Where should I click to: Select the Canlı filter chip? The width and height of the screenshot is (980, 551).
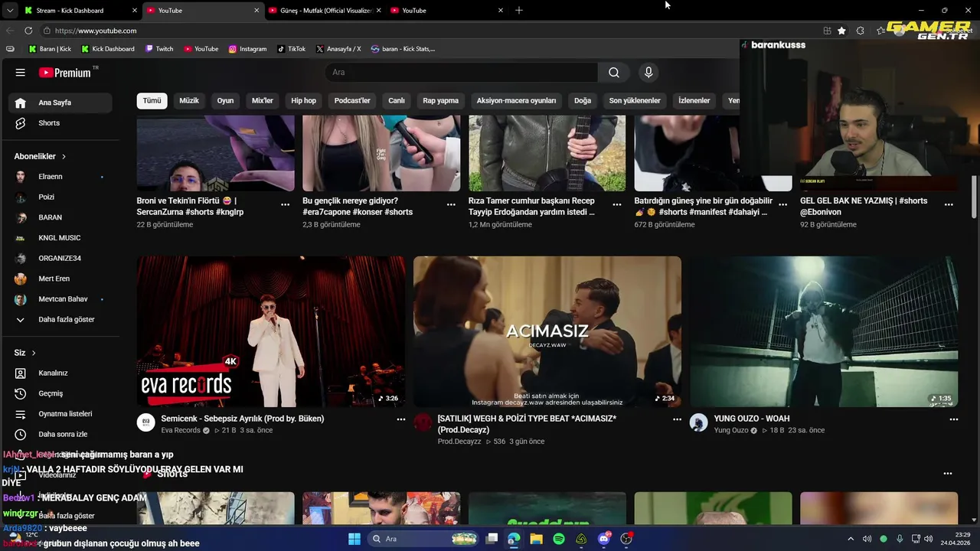[396, 100]
